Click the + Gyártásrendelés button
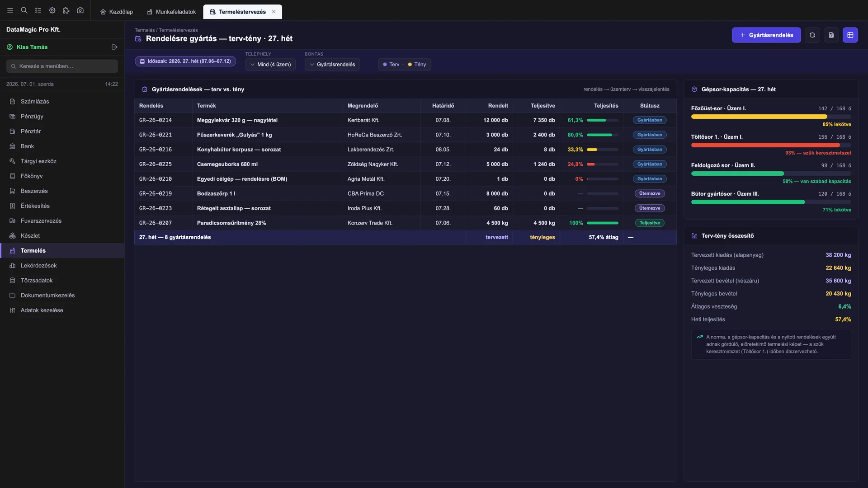Image resolution: width=868 pixels, height=488 pixels. 766,35
